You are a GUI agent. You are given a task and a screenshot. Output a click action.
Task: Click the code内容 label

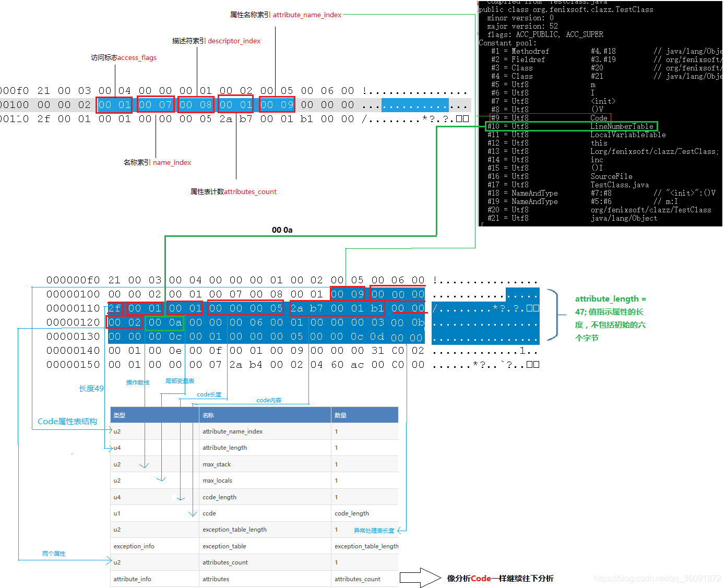(269, 401)
